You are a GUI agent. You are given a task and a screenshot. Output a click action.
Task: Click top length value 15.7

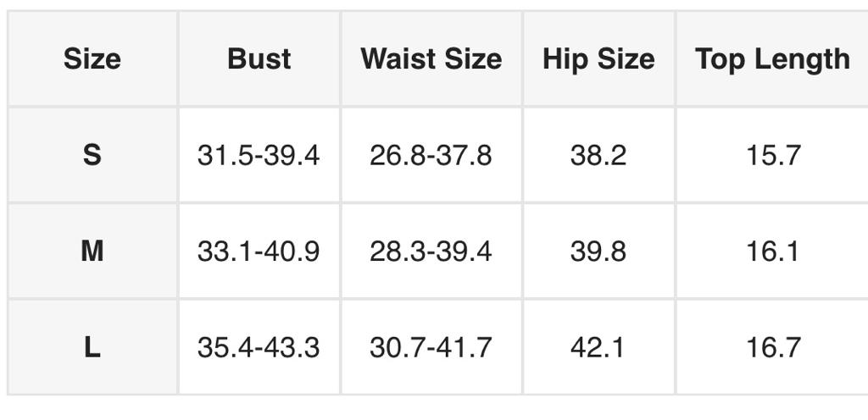tap(773, 156)
